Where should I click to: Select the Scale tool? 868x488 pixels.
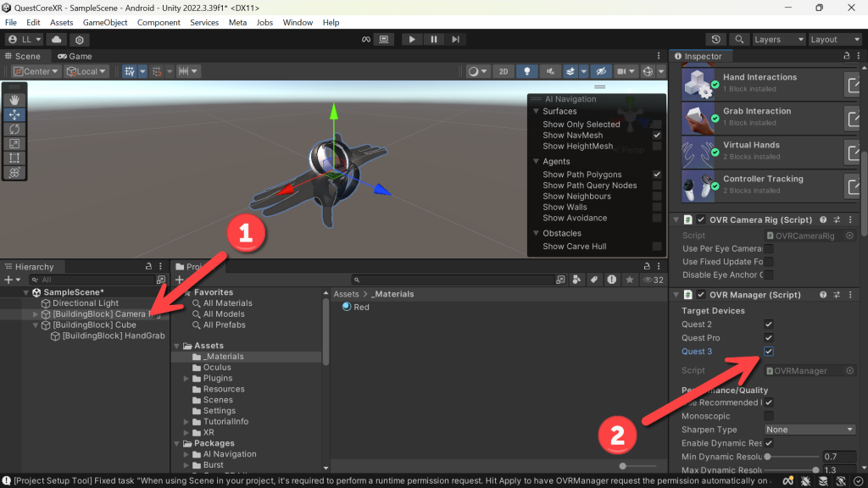14,143
